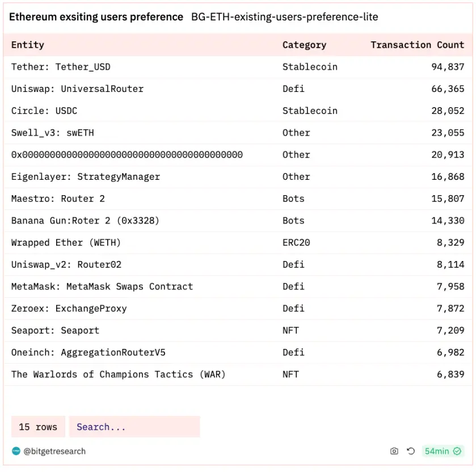Click the 15 rows indicator
Viewport: 476px width, 472px height.
point(38,427)
